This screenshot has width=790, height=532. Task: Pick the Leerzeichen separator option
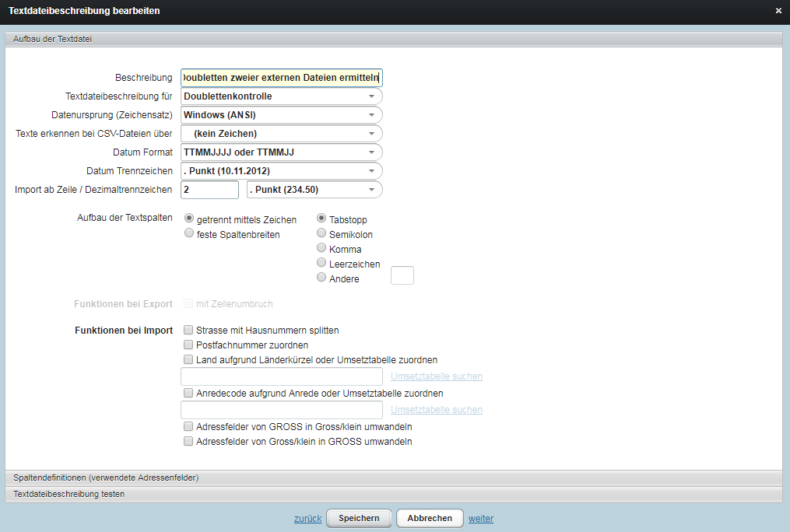pos(321,263)
